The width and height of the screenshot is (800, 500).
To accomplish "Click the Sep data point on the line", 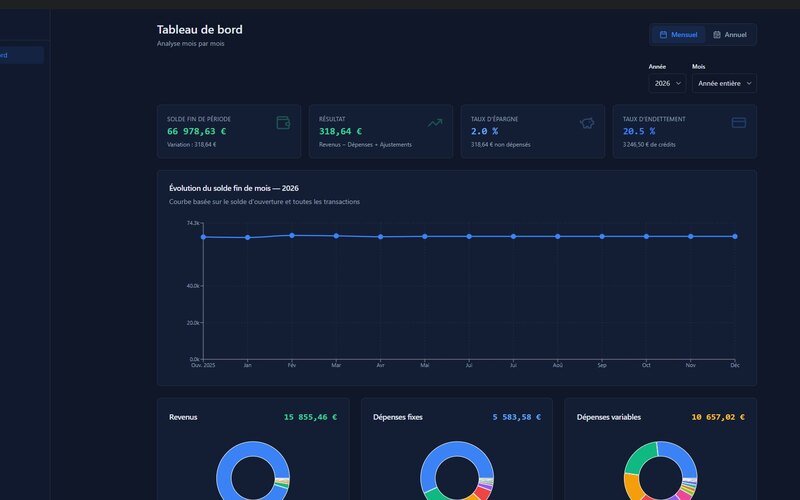I will [x=602, y=236].
